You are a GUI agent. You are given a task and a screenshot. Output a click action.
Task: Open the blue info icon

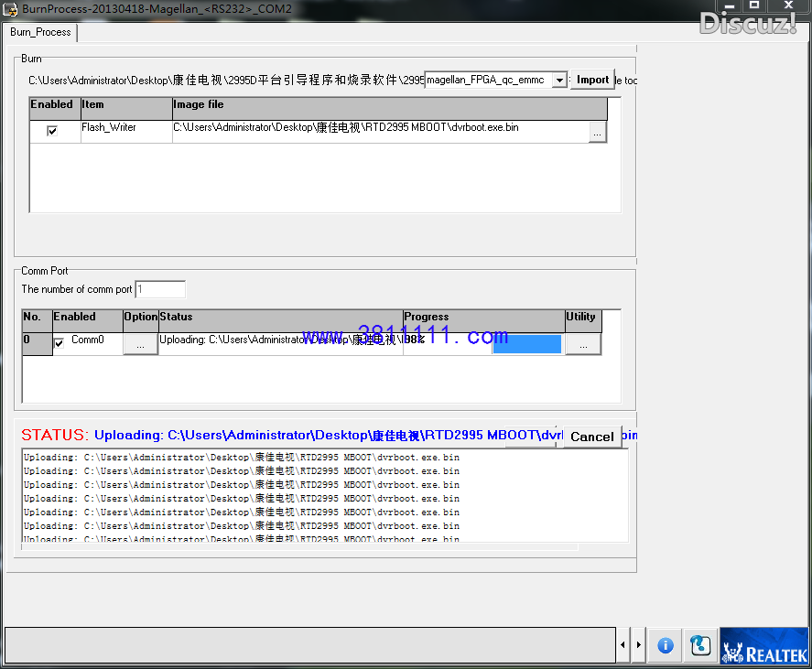click(666, 645)
